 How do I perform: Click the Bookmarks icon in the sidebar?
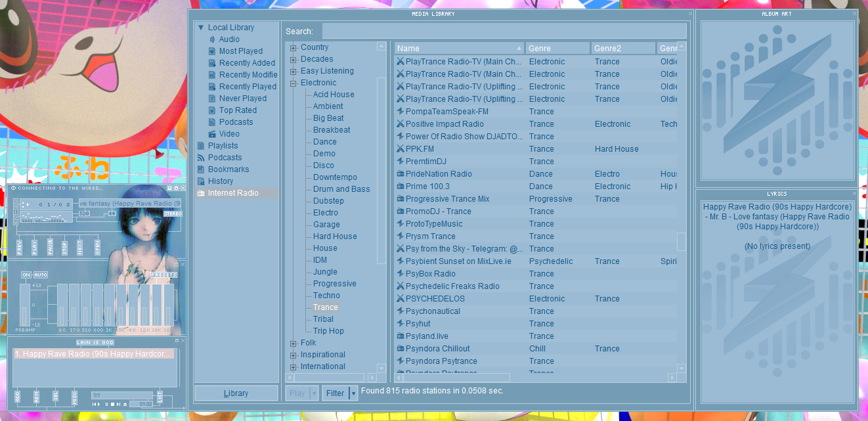click(201, 169)
